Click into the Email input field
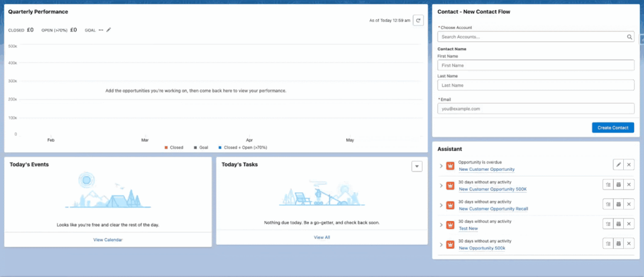This screenshot has height=277, width=644. point(536,109)
